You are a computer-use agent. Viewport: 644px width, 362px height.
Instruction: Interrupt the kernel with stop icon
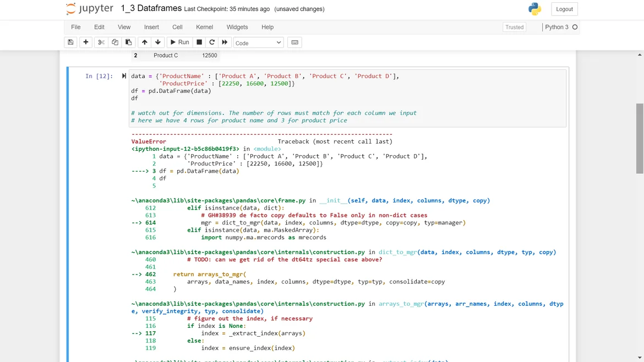pyautogui.click(x=199, y=42)
